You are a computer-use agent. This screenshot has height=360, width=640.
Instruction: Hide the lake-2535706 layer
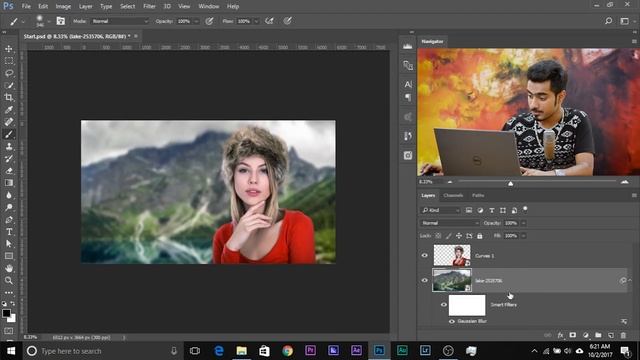pyautogui.click(x=424, y=280)
